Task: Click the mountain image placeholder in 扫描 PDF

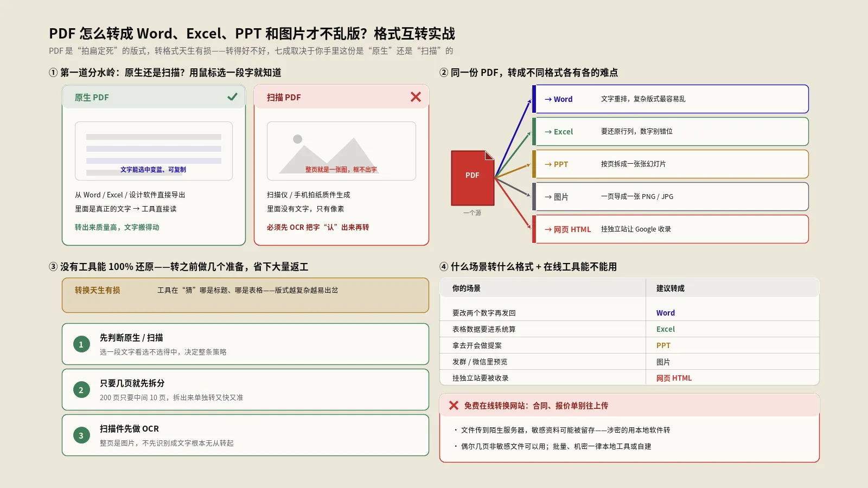Action: point(341,151)
